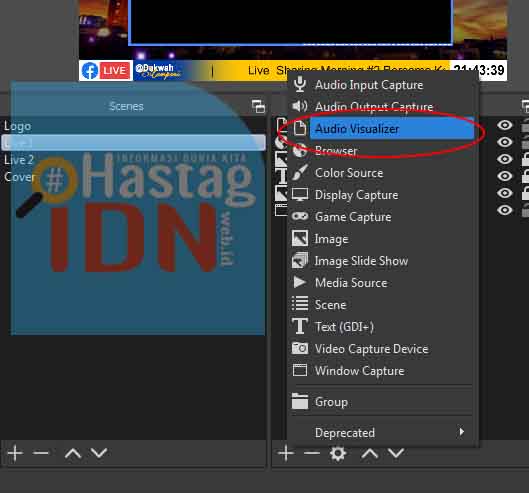Click the folder icon beside Group
Screen dimensions: 529x493
pos(300,401)
